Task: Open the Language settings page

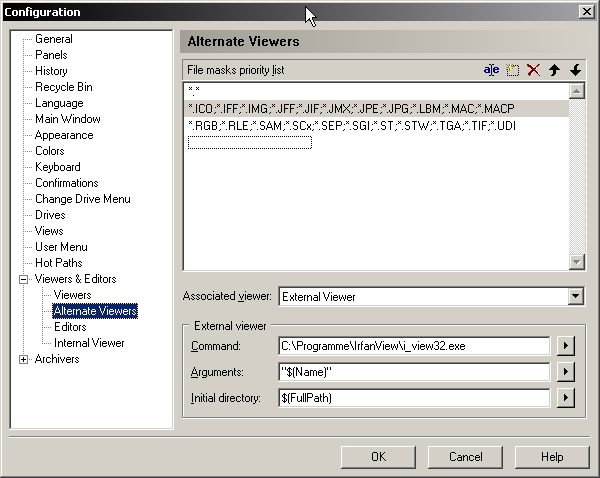Action: [59, 103]
